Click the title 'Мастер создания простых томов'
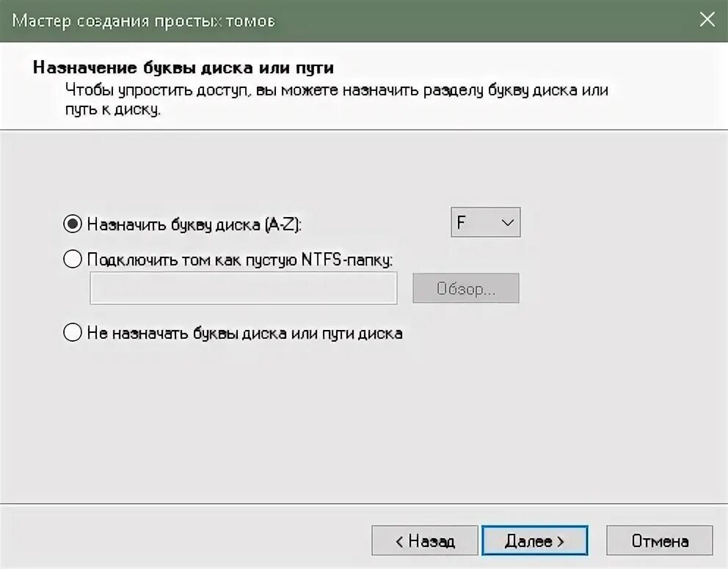The image size is (728, 569). point(143,21)
